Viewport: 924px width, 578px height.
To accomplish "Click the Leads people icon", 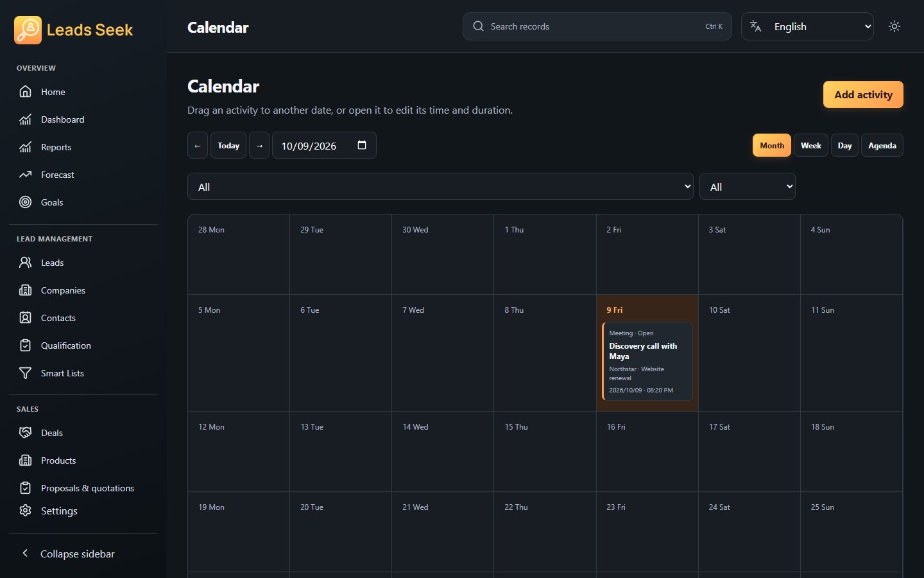I will [x=25, y=263].
